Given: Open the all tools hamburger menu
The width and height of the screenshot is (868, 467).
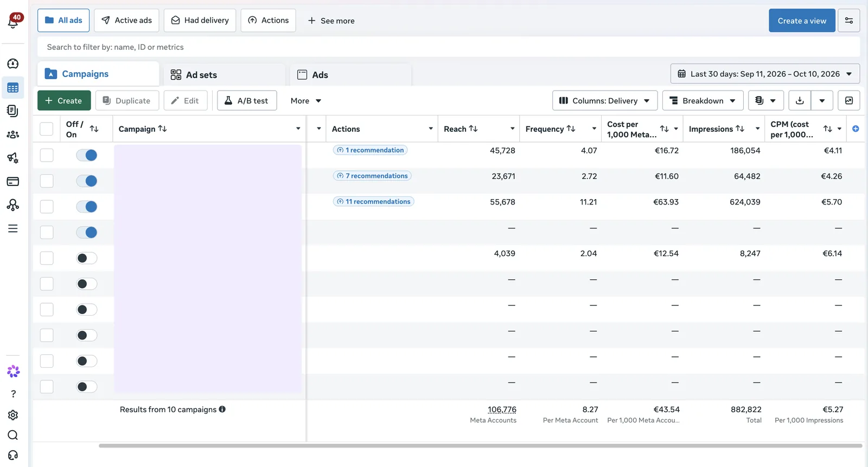Looking at the screenshot, I should click(x=13, y=228).
